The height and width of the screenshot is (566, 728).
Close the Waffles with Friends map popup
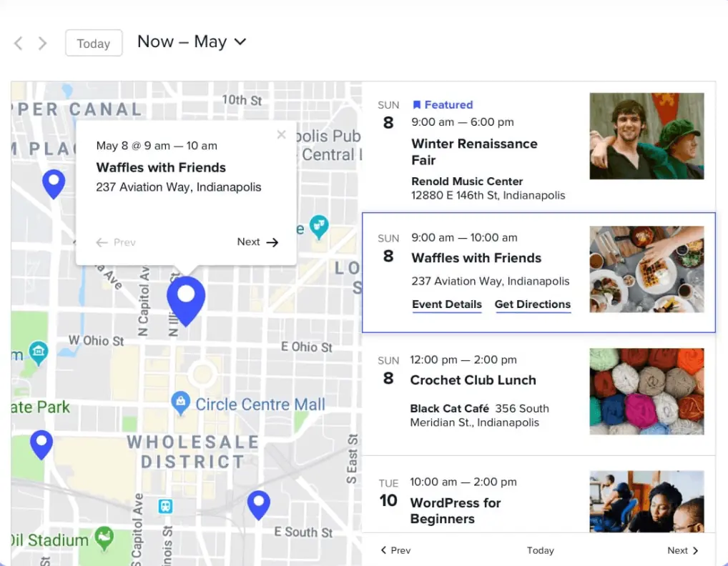click(x=281, y=134)
